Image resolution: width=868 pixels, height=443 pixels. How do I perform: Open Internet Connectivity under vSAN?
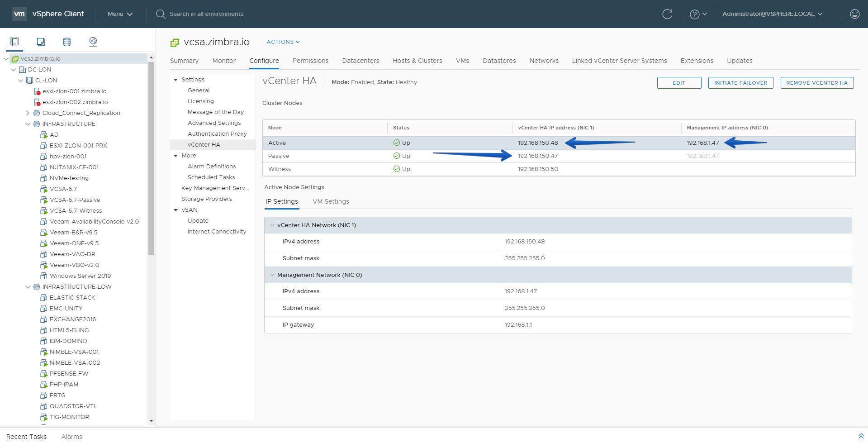click(217, 232)
